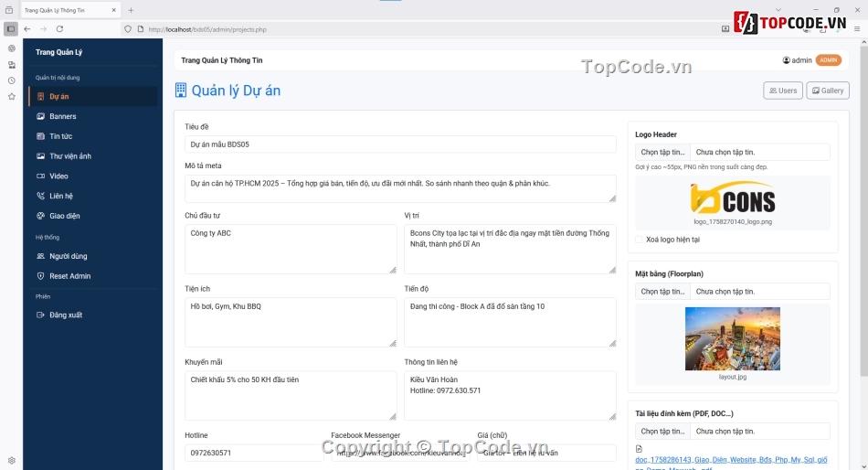
Task: Close the Trang Quản Lý Thông Tin tab
Action: click(113, 10)
